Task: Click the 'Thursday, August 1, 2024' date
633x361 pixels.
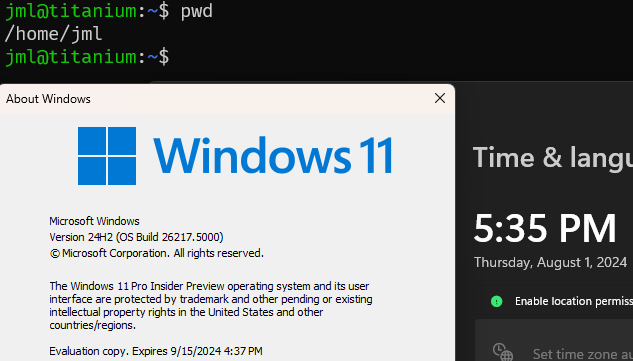Action: (550, 262)
